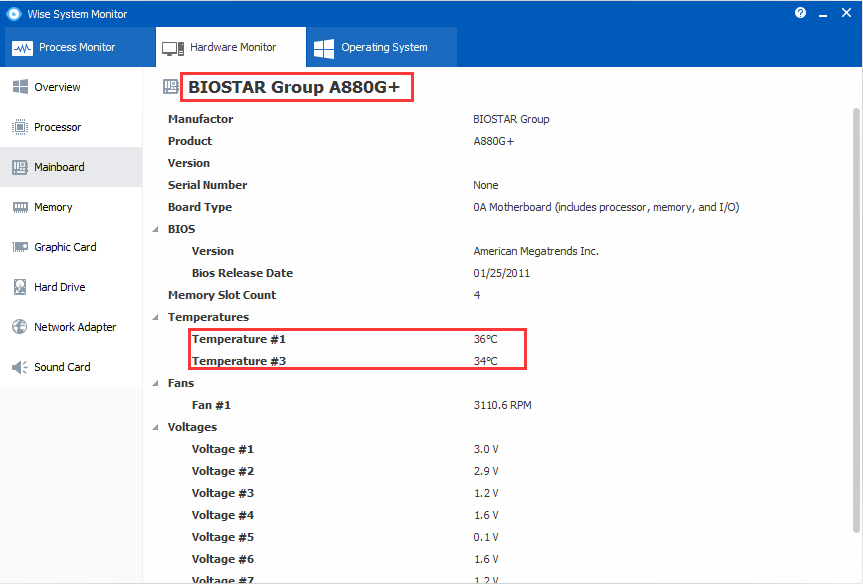The width and height of the screenshot is (863, 584).
Task: Show the Graphic Card section
Action: tap(71, 247)
